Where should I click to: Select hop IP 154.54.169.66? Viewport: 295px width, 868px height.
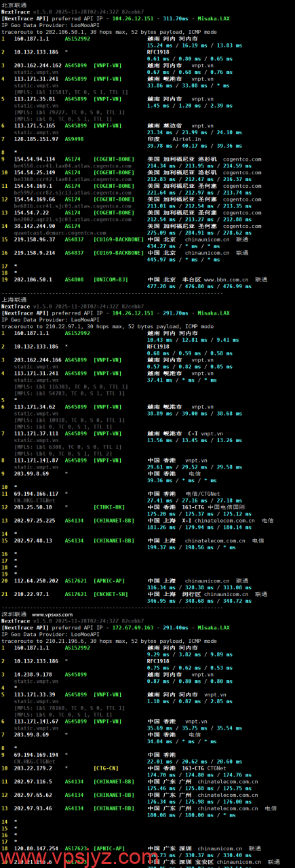click(35, 199)
